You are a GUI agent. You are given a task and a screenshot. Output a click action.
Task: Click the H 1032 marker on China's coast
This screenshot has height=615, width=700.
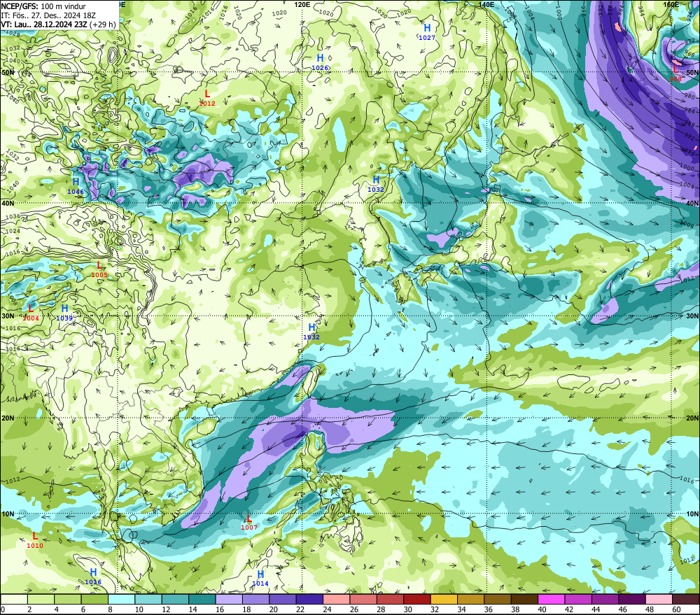[311, 332]
